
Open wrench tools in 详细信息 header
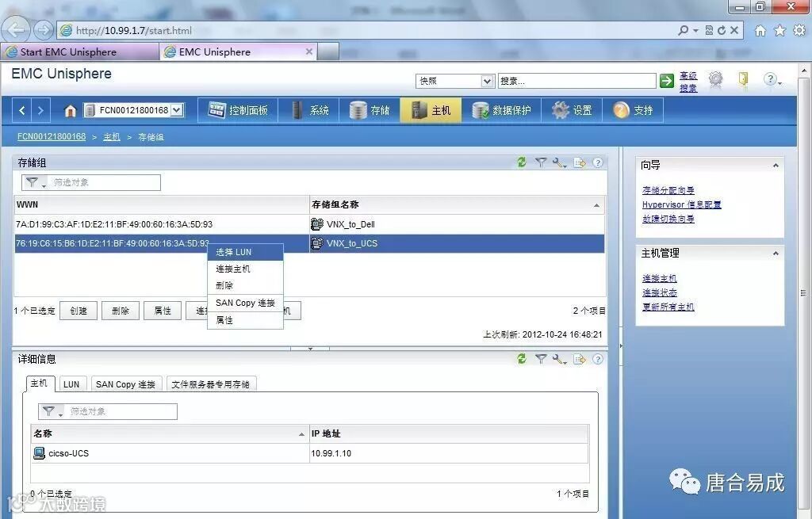(559, 359)
